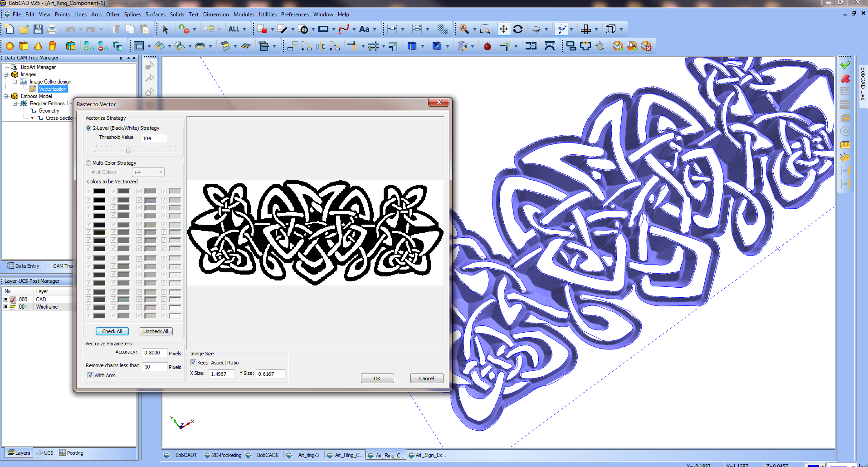Viewport: 868px width, 467px height.
Task: Select the Sphere primitive tool
Action: pos(9,45)
